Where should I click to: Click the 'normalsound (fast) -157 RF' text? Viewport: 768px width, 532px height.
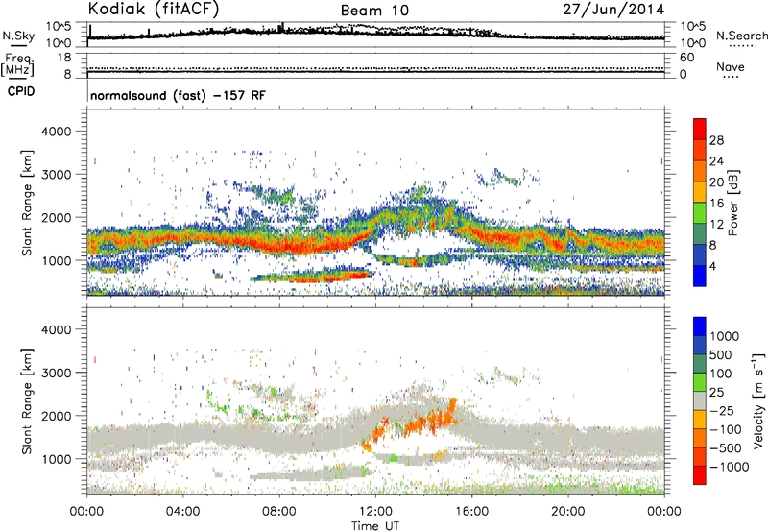click(178, 95)
